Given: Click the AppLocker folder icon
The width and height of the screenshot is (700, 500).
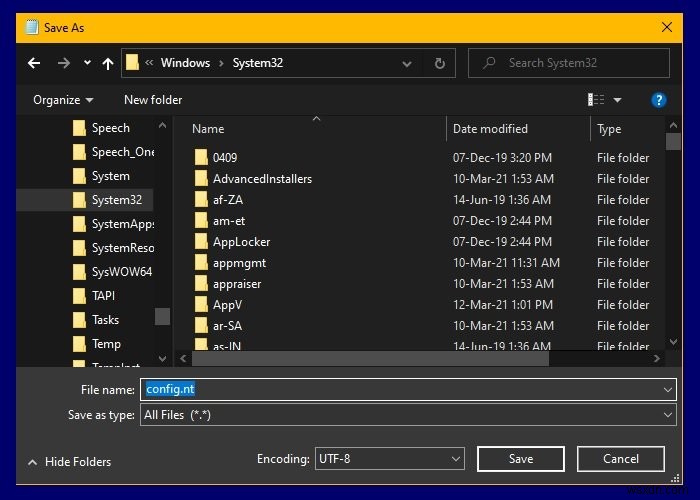Looking at the screenshot, I should [x=201, y=242].
